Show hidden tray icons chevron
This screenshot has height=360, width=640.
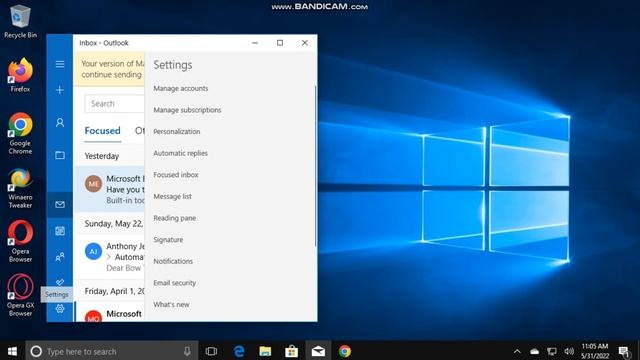pos(517,351)
